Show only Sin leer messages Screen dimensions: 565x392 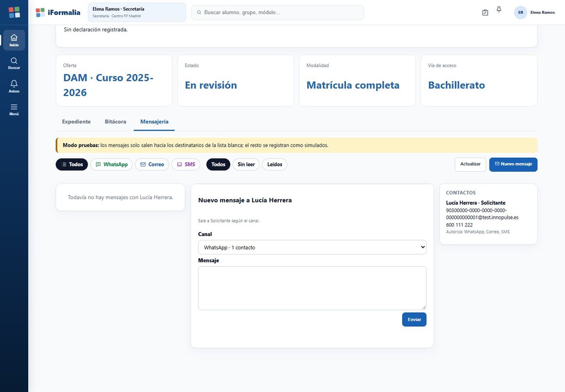click(x=246, y=164)
